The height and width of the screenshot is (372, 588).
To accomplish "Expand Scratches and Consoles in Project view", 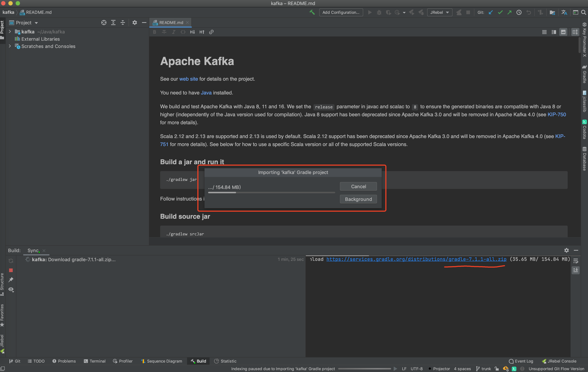I will pyautogui.click(x=10, y=46).
